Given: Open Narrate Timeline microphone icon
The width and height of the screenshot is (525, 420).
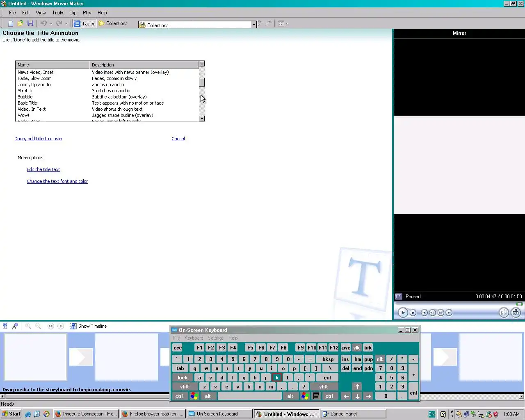Looking at the screenshot, I should click(15, 326).
